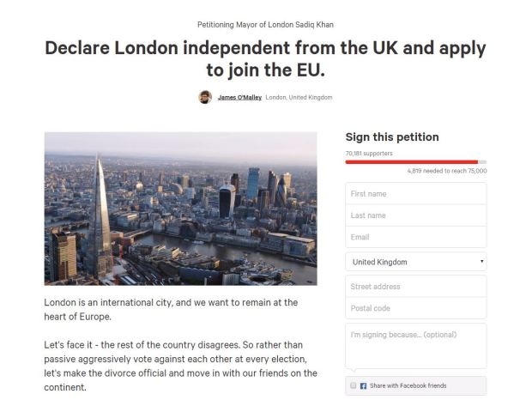Tick the Share with Facebook friends checkbox

click(353, 385)
